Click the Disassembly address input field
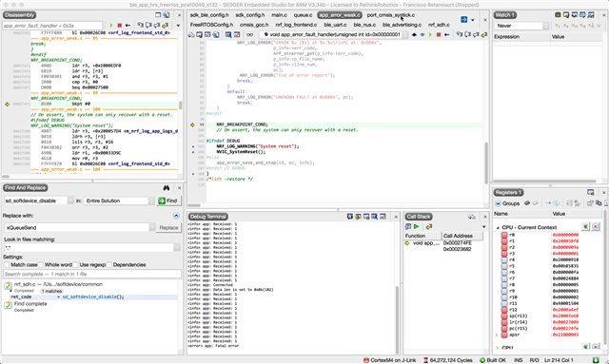The width and height of the screenshot is (609, 364). point(52,26)
